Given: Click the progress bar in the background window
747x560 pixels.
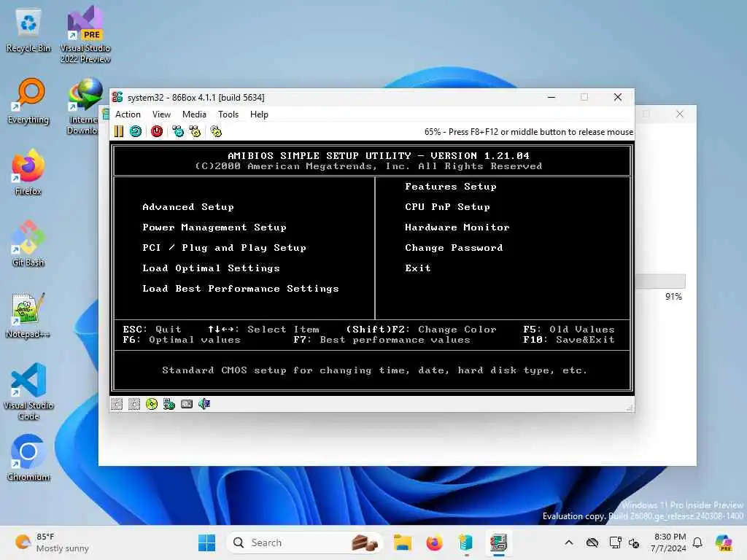Looking at the screenshot, I should click(x=660, y=281).
